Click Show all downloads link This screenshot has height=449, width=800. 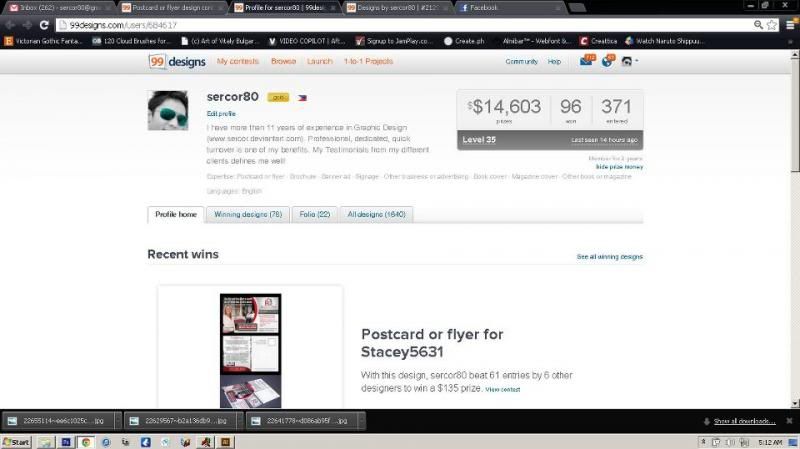tap(744, 421)
